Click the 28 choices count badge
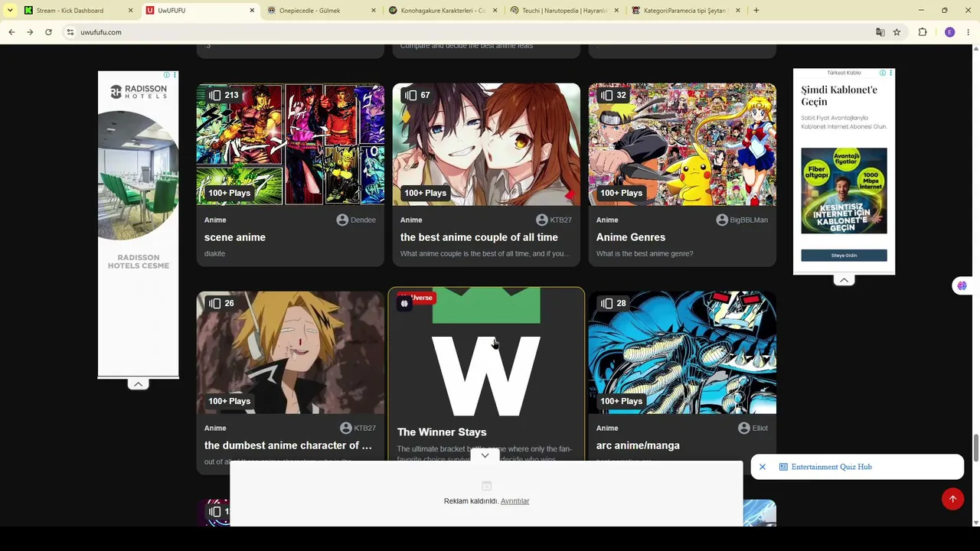This screenshot has width=980, height=551. click(x=613, y=304)
